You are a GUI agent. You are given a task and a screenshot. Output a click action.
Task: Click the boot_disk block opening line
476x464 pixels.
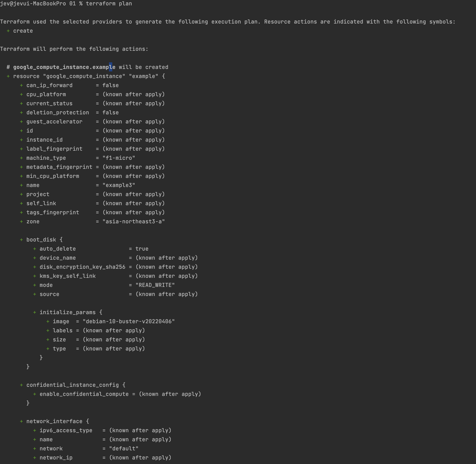tap(44, 240)
